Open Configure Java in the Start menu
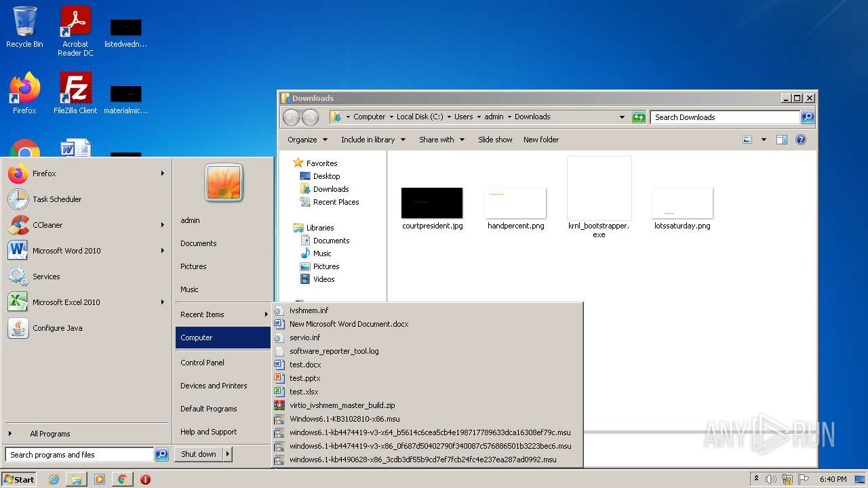 point(85,328)
